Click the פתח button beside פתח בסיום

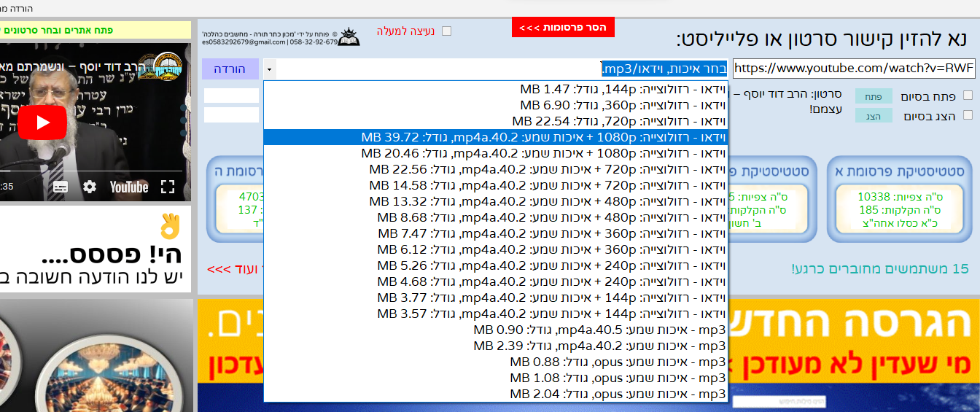click(x=873, y=96)
